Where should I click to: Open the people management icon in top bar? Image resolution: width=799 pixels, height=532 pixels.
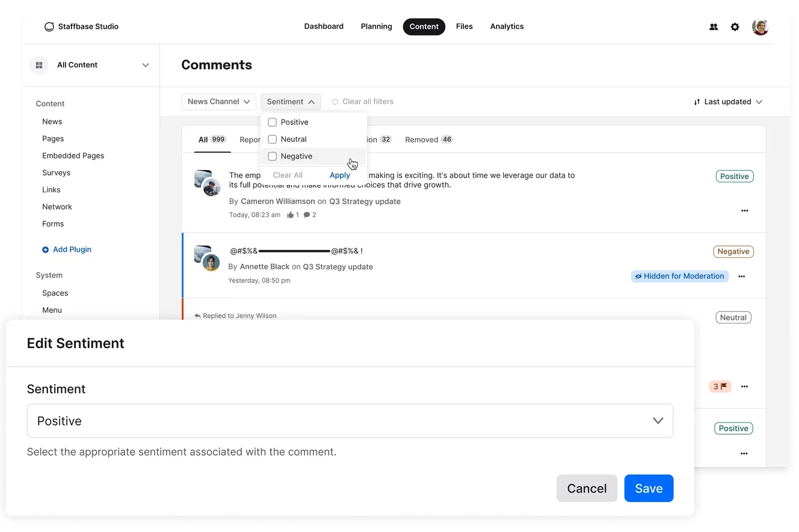(713, 26)
